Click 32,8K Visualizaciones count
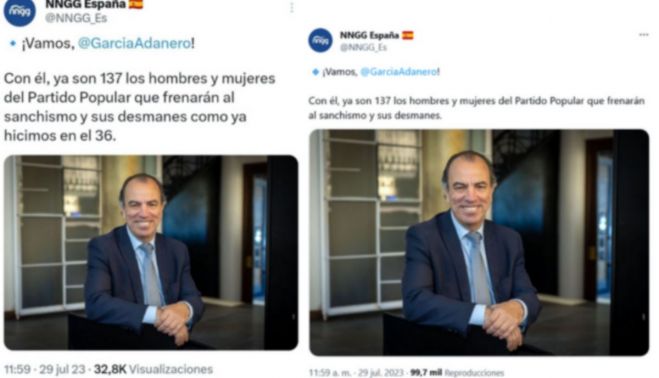 click(153, 369)
